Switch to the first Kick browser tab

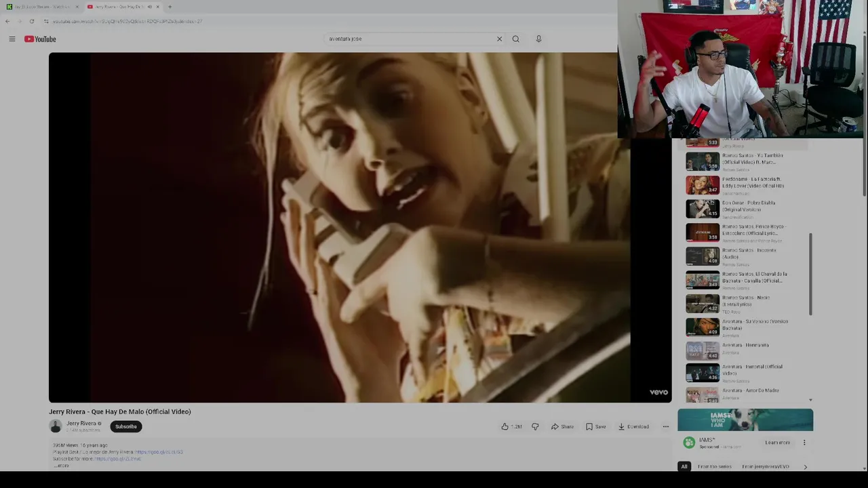(x=41, y=7)
